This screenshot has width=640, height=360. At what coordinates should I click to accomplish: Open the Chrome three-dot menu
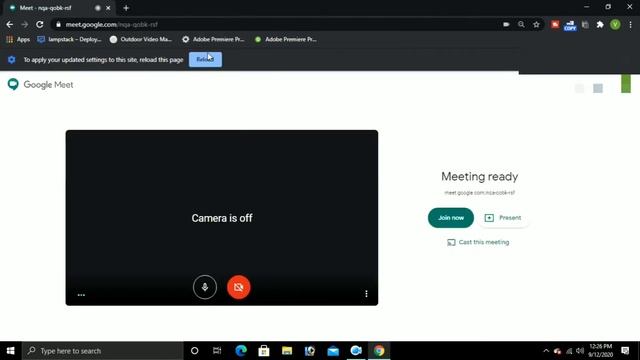(x=631, y=24)
